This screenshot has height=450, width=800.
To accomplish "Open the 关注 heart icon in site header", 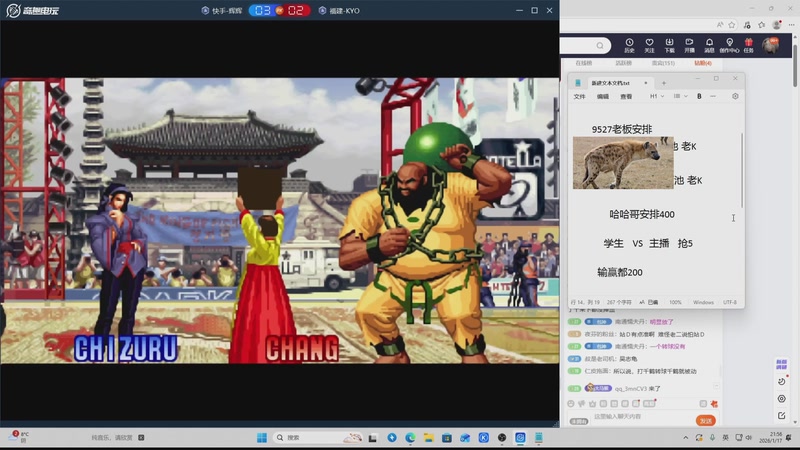I will tap(649, 45).
